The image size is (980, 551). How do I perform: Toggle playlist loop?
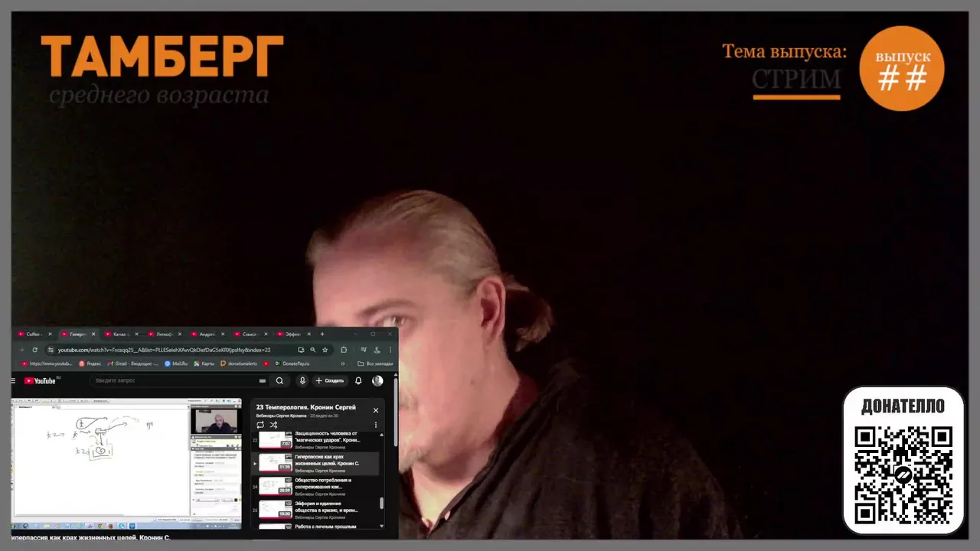point(260,425)
